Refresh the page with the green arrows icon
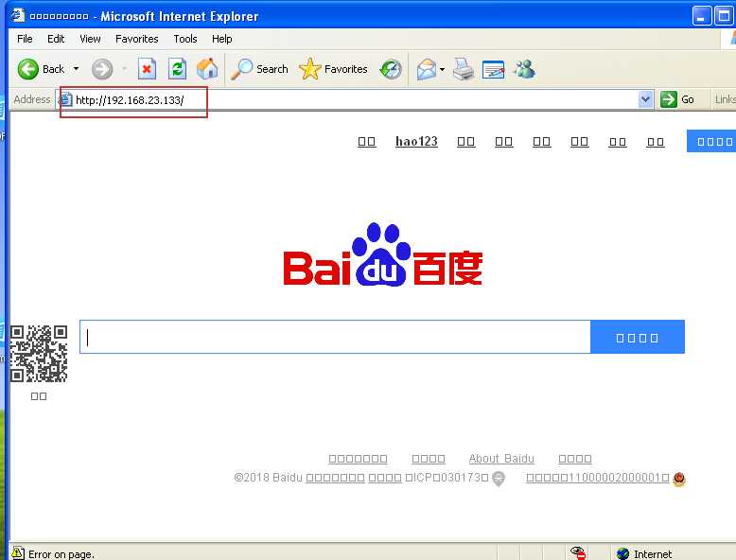The image size is (736, 560). tap(178, 69)
